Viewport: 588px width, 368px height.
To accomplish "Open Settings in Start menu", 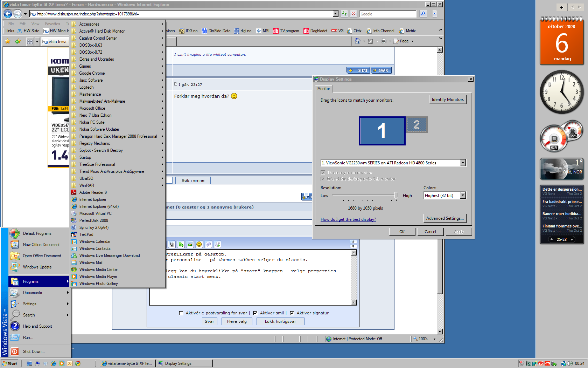I will 40,304.
